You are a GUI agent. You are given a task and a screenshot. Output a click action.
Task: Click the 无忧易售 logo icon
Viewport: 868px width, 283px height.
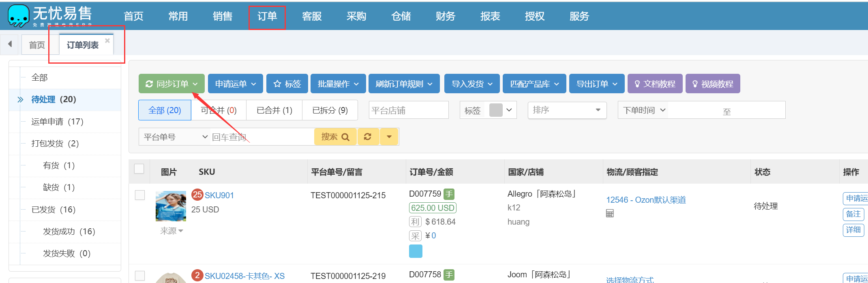(x=19, y=15)
